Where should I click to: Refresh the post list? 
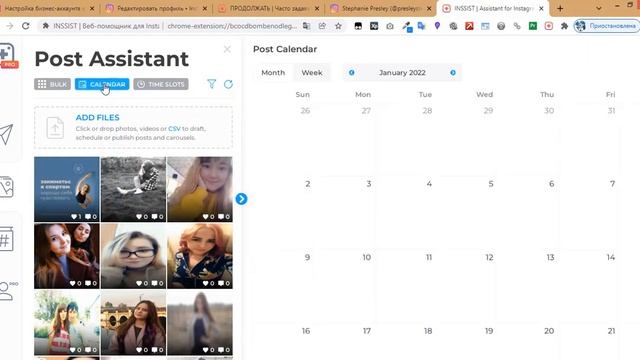click(x=228, y=84)
